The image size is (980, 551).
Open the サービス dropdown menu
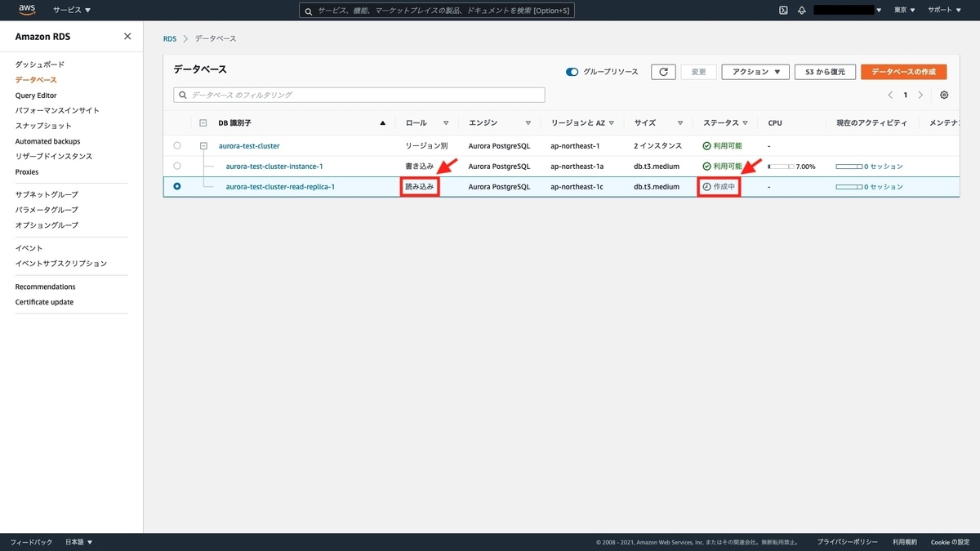point(72,10)
